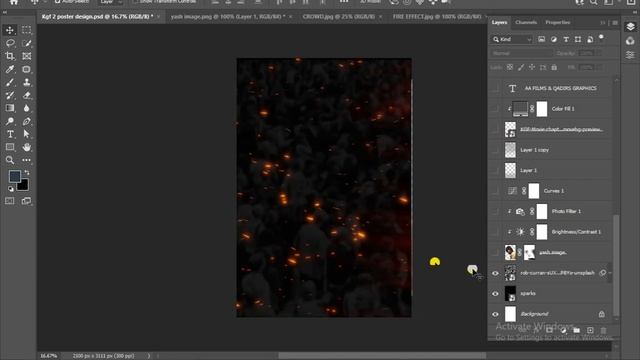This screenshot has width=640, height=360.
Task: Show the yash image layer
Action: coord(495,253)
